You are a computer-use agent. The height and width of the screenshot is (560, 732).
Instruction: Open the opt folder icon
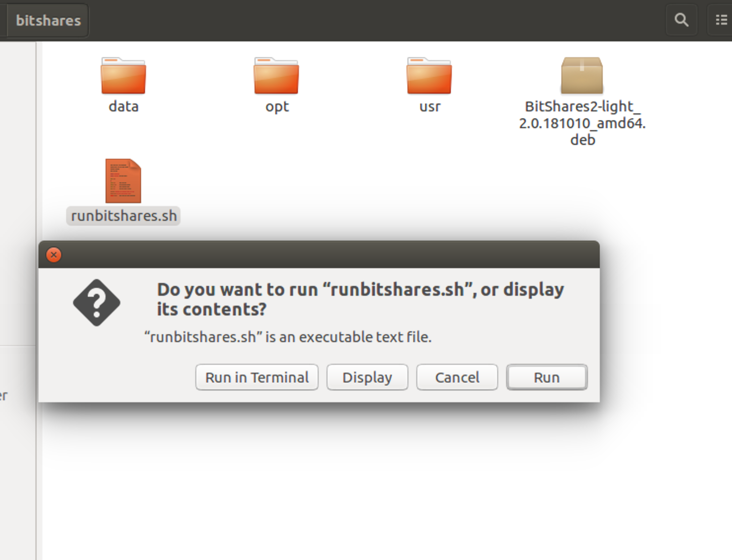click(x=276, y=75)
